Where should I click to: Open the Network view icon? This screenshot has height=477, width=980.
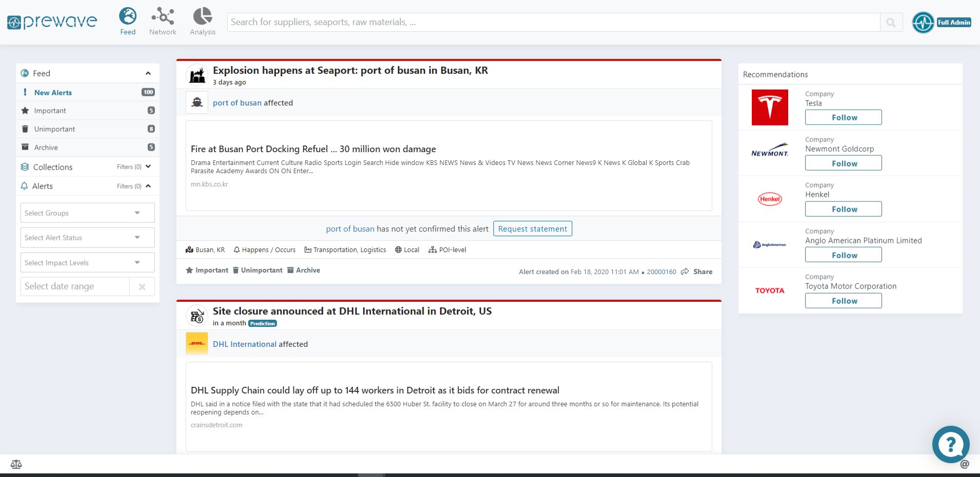coord(163,17)
